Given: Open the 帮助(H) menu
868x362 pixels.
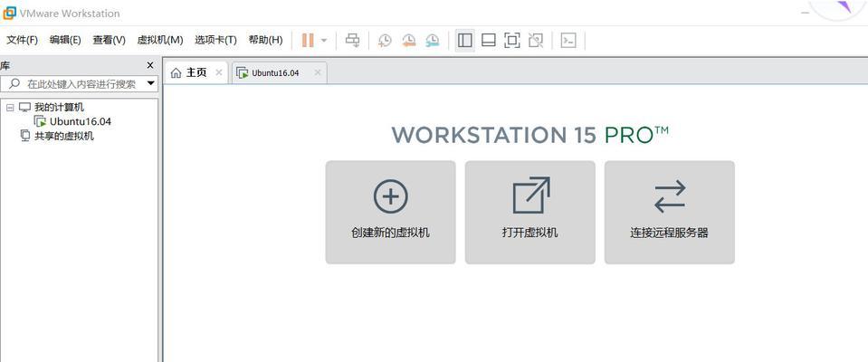Looking at the screenshot, I should (266, 40).
